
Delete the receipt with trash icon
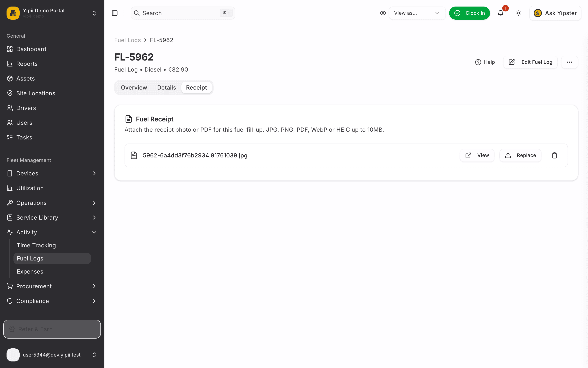pyautogui.click(x=555, y=155)
